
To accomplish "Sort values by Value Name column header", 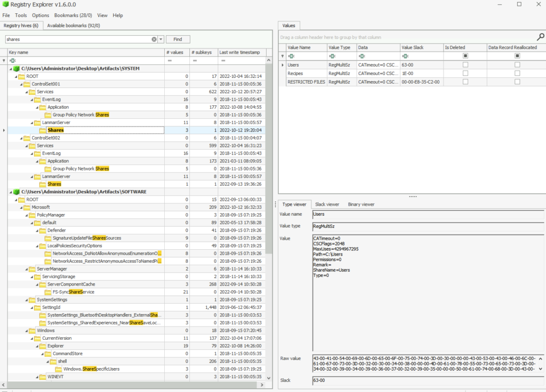I will (x=307, y=47).
